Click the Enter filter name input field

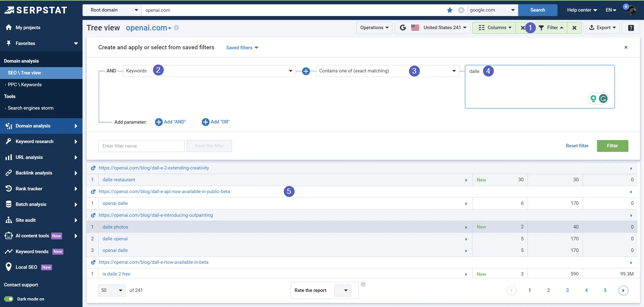coord(141,146)
